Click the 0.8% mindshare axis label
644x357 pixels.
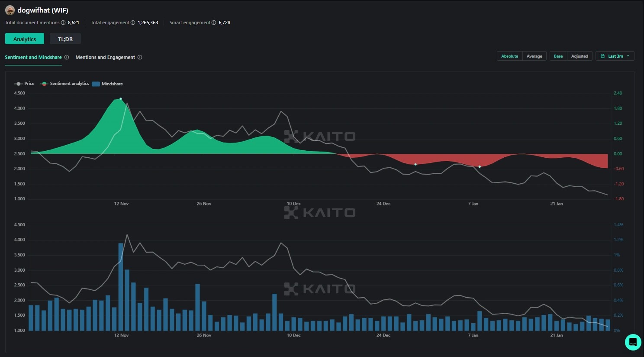618,270
